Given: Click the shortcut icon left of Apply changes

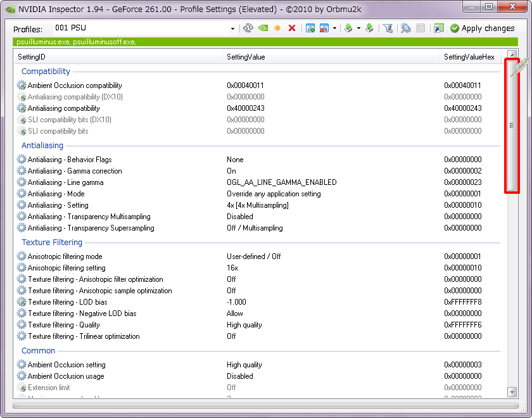Looking at the screenshot, I should click(439, 28).
